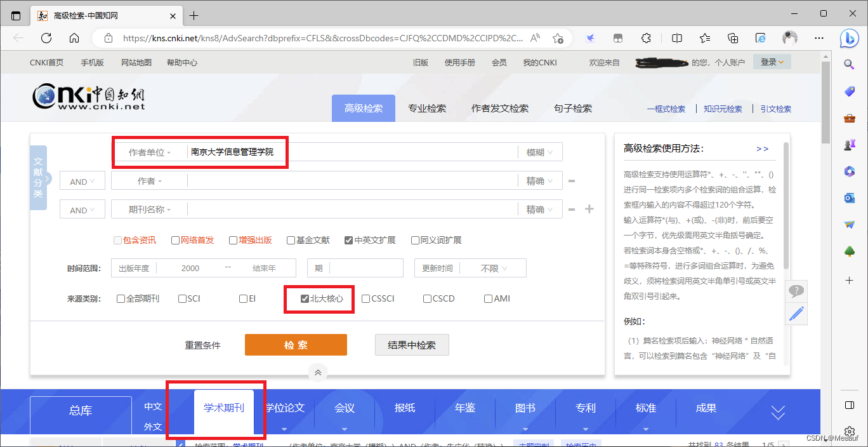The image size is (868, 447).
Task: Open first AND operator dropdown
Action: (82, 181)
